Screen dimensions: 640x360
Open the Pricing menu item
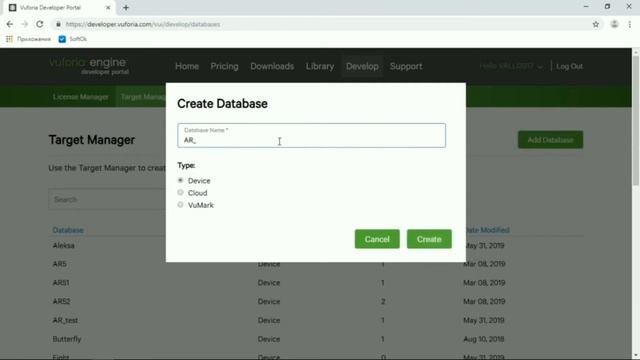224,66
